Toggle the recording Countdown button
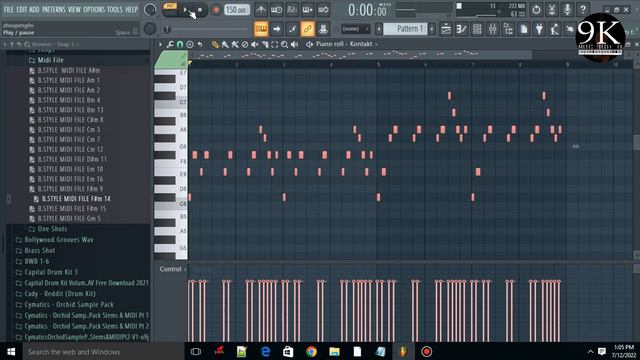 coord(292,9)
